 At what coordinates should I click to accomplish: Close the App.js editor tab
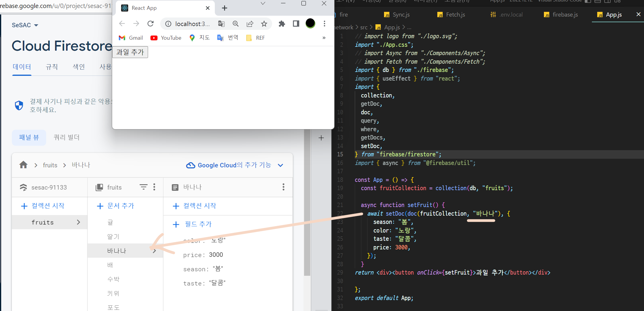tap(638, 14)
